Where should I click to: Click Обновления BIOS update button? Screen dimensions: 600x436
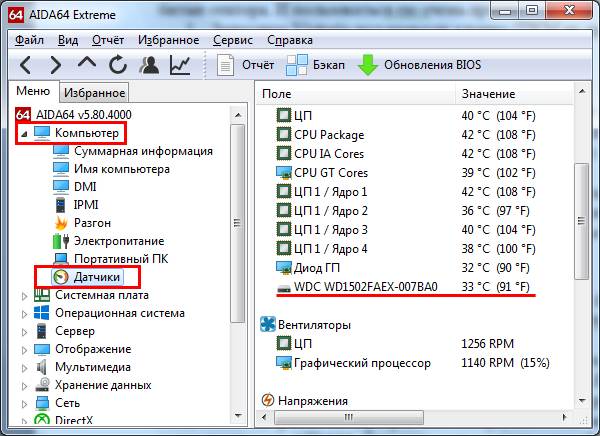tap(420, 65)
